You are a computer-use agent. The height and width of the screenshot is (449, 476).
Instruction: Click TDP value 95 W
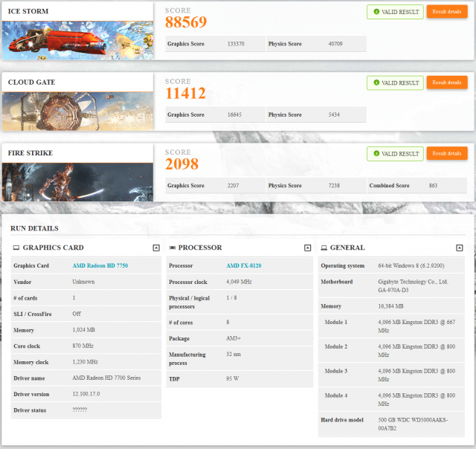coord(233,378)
